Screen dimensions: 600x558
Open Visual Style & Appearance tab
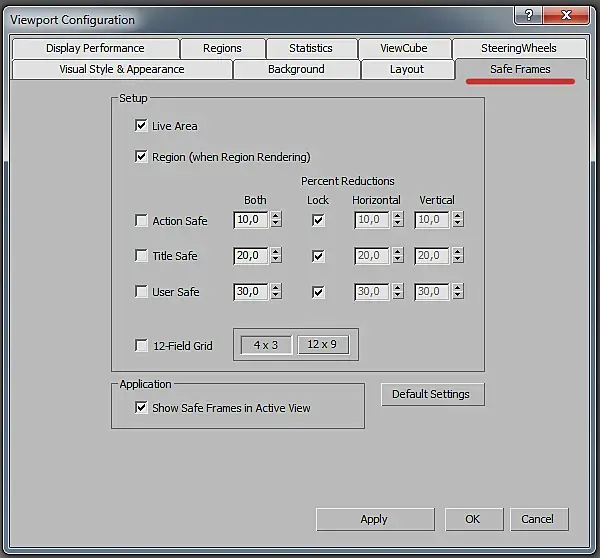122,69
